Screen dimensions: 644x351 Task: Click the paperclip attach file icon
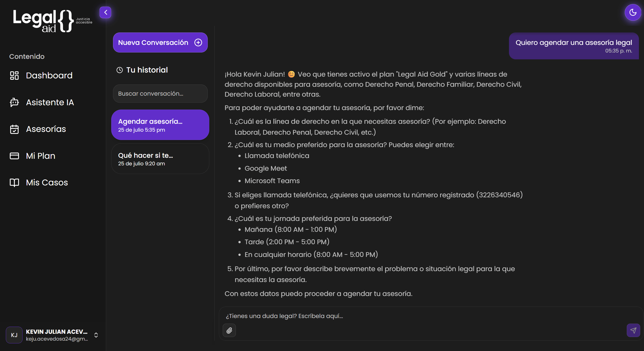tap(229, 330)
